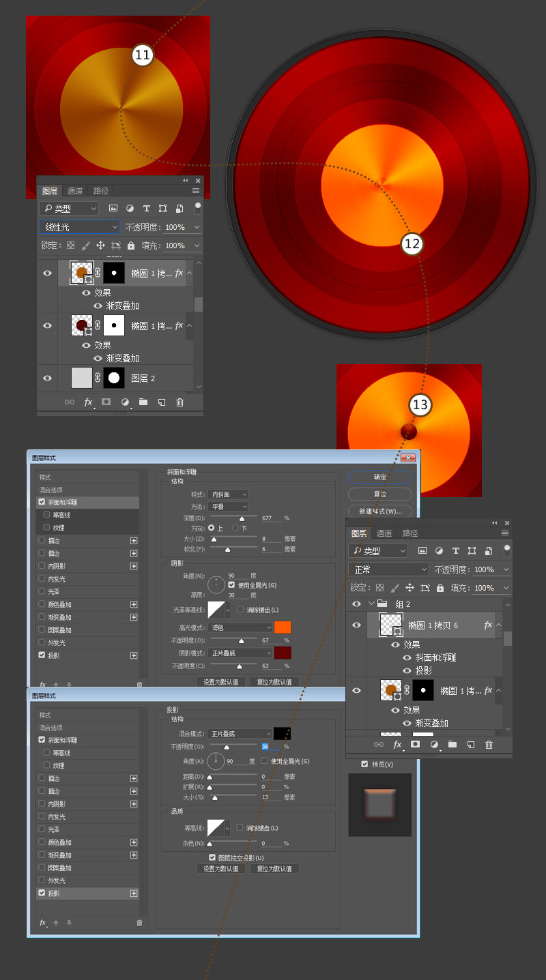Open the 线性光 blend mode dropdown
The height and width of the screenshot is (980, 546).
point(79,227)
